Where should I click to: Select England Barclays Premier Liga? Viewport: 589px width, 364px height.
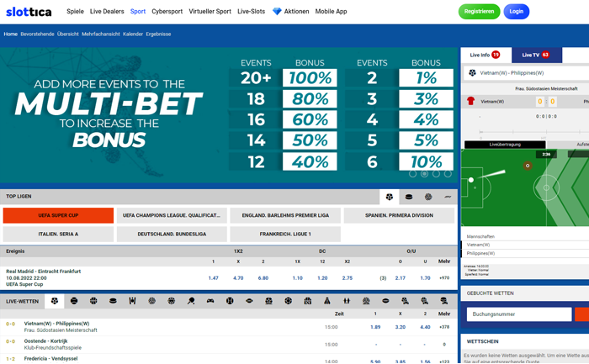tap(285, 215)
